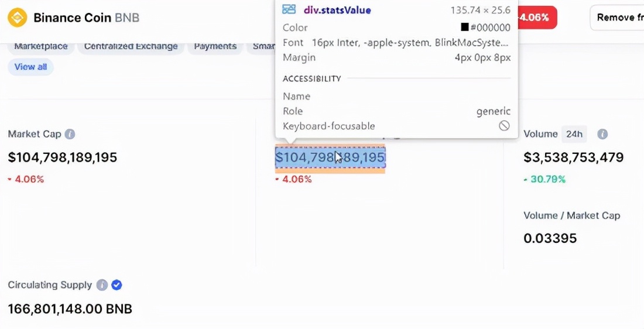
Task: Click the Market Cap label
Action: click(x=35, y=134)
